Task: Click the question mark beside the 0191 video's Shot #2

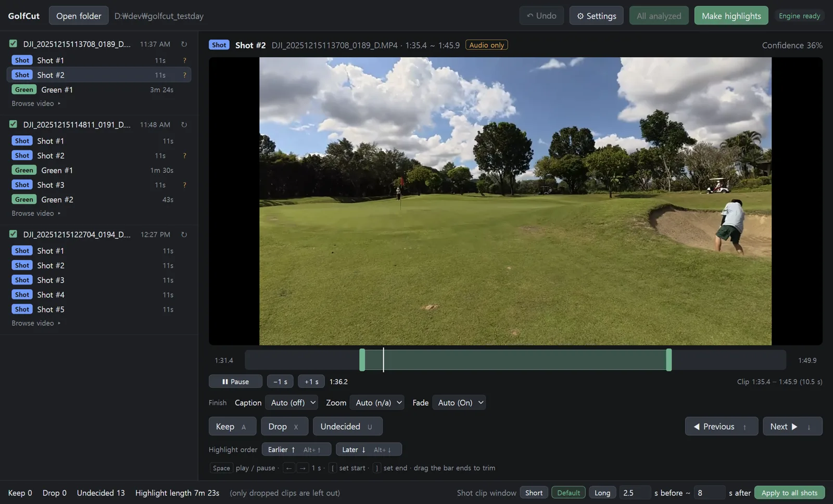Action: tap(184, 156)
